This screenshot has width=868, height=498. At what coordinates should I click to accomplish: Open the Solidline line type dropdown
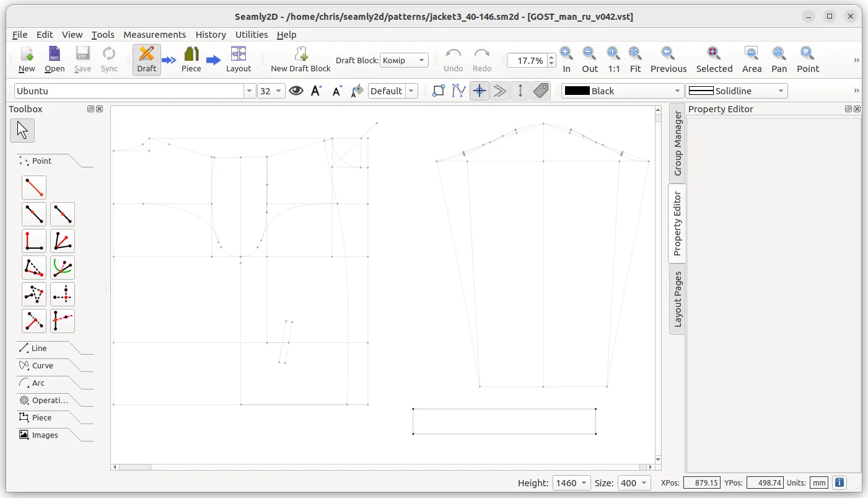point(737,91)
